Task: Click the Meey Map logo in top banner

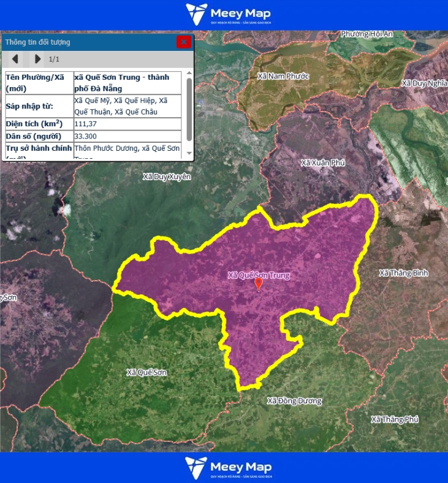Action: coord(228,15)
